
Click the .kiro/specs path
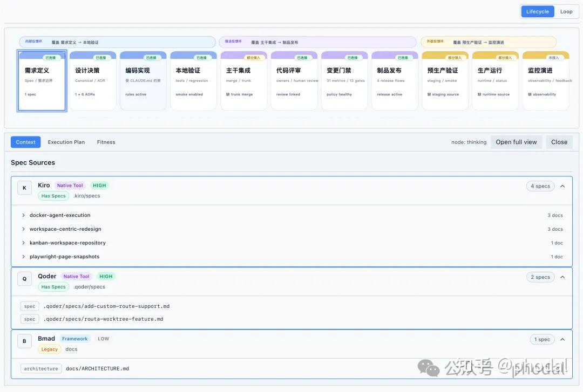point(87,196)
